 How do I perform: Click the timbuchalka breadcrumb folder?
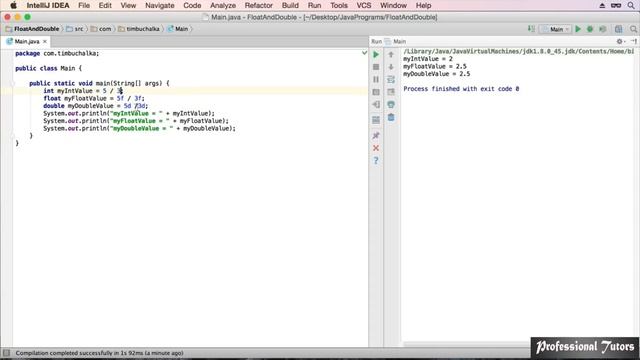[x=139, y=29]
